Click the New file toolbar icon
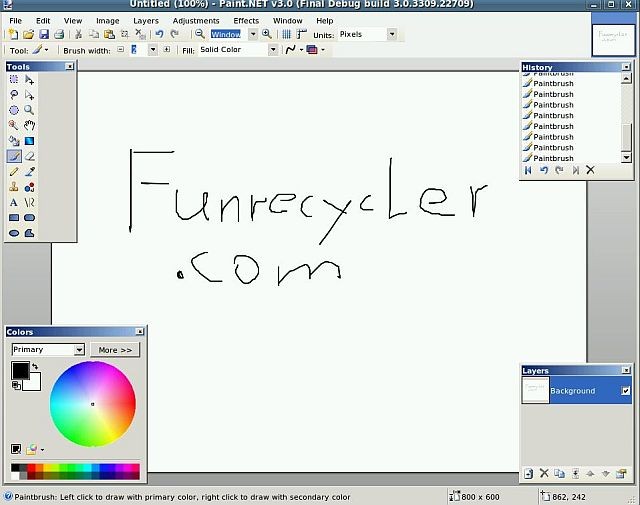The width and height of the screenshot is (640, 505). tap(13, 34)
